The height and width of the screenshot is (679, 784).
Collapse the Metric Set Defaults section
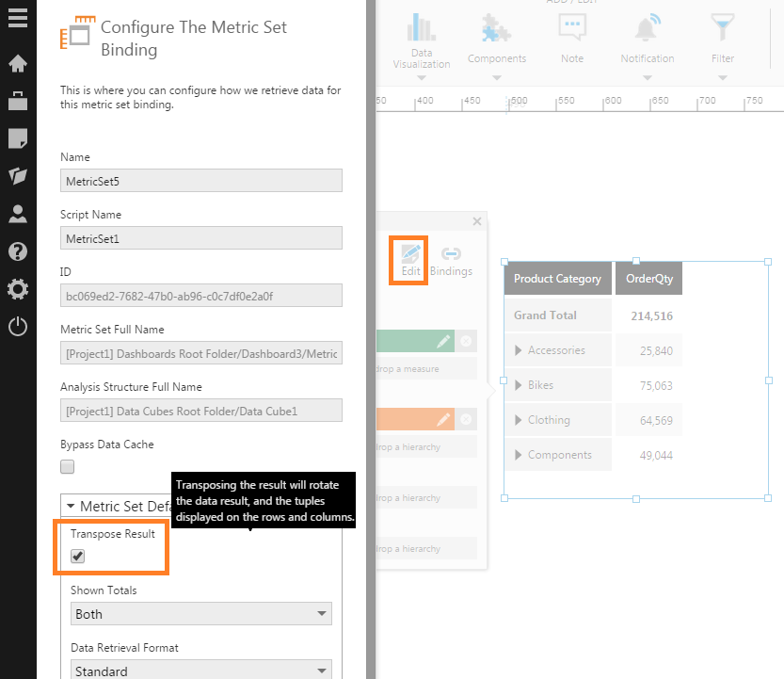click(71, 506)
